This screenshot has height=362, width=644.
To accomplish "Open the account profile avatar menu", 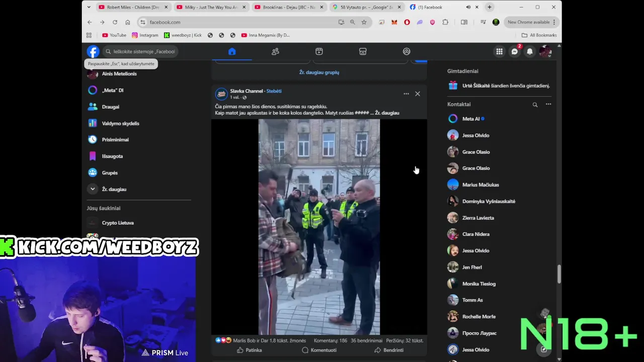I will [x=545, y=51].
